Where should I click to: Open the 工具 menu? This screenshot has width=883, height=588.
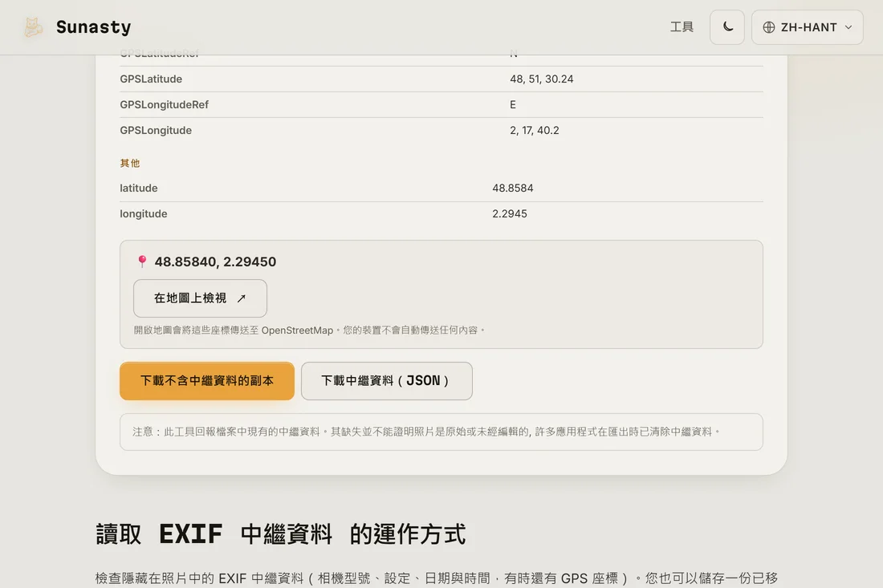coord(682,27)
